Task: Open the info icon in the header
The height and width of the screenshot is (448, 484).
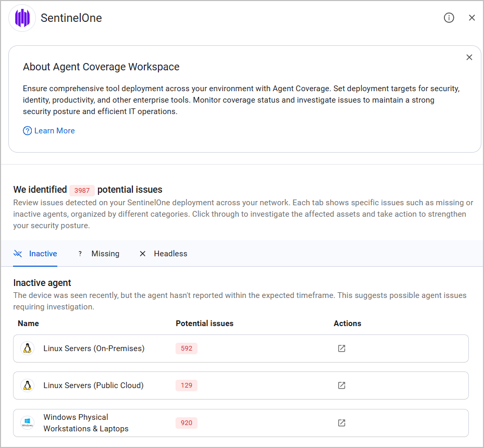Action: (x=449, y=18)
